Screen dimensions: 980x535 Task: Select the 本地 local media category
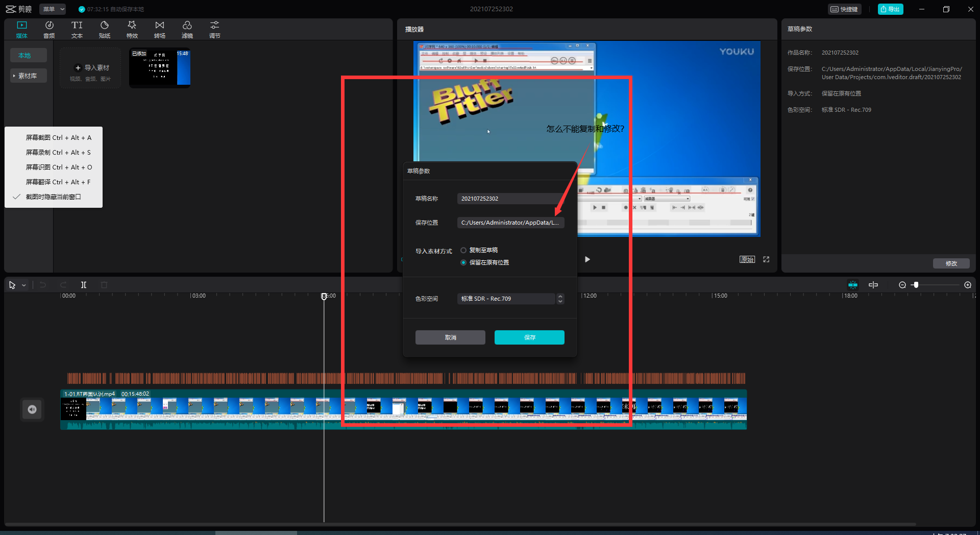[29, 55]
